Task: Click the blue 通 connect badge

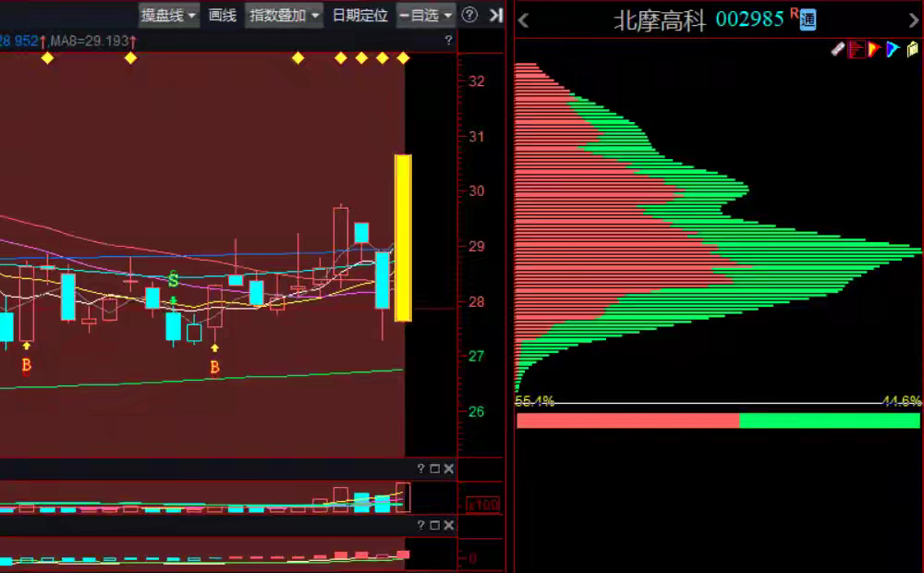Action: (x=808, y=20)
